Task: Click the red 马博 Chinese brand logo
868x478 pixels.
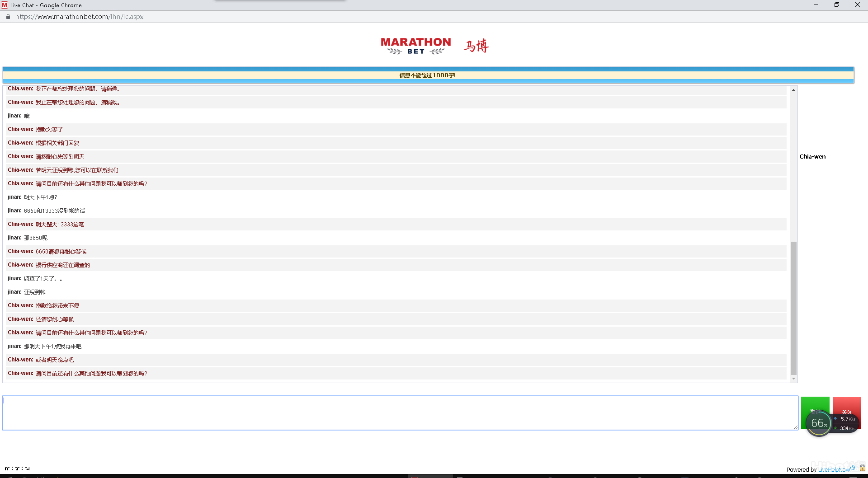Action: (x=476, y=46)
